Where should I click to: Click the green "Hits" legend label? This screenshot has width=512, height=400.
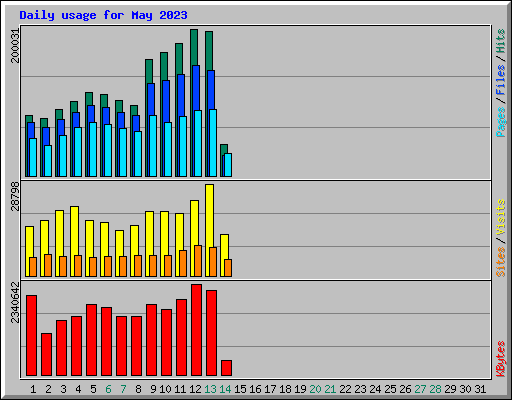[501, 41]
